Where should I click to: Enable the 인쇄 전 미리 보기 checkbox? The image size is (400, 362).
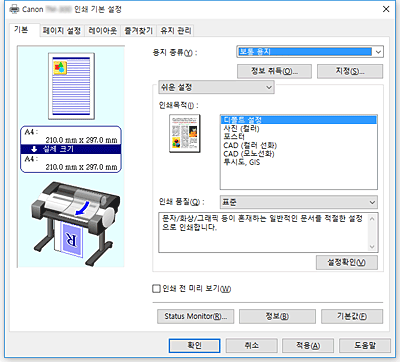pos(156,288)
